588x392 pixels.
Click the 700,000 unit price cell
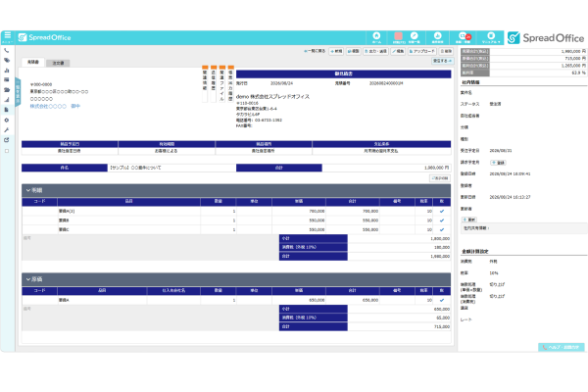299,212
